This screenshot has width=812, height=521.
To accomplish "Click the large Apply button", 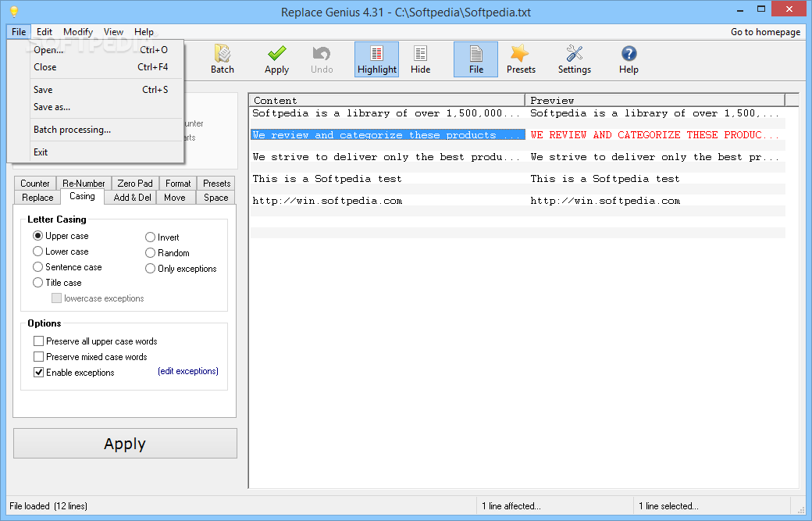I will coord(125,444).
